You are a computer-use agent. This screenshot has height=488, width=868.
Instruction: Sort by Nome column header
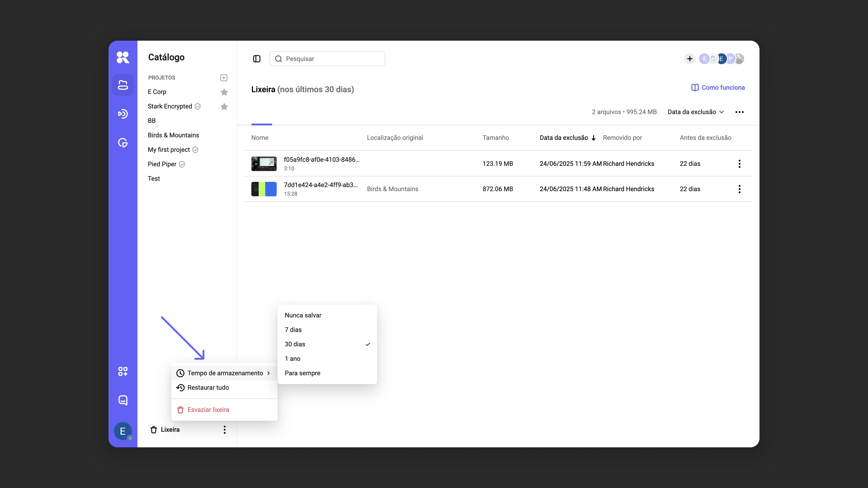[260, 138]
